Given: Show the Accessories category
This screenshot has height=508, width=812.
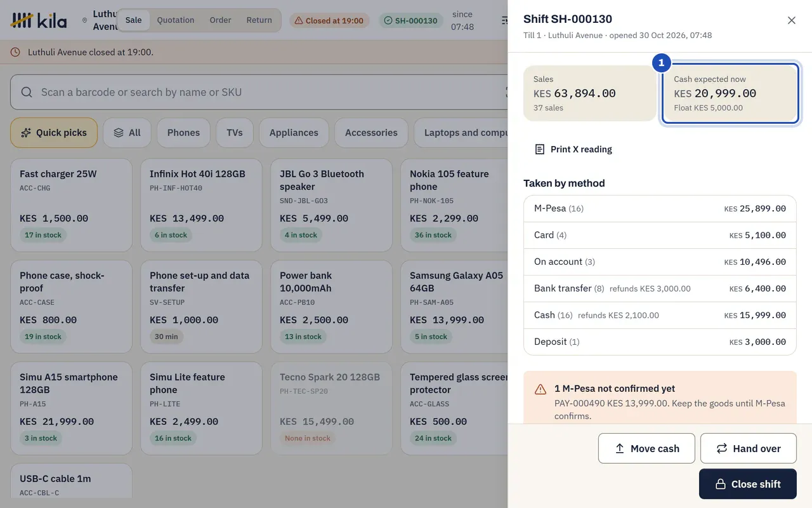Looking at the screenshot, I should [371, 133].
